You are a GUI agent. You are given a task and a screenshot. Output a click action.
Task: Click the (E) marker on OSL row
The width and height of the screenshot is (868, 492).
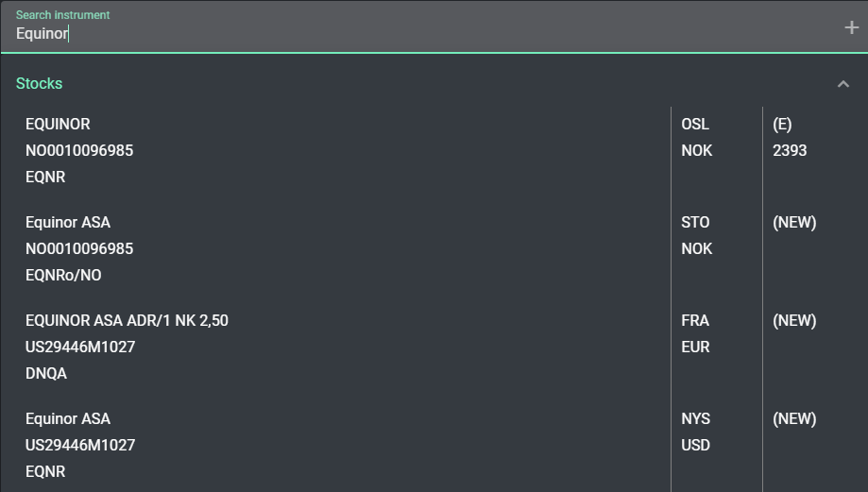(782, 125)
